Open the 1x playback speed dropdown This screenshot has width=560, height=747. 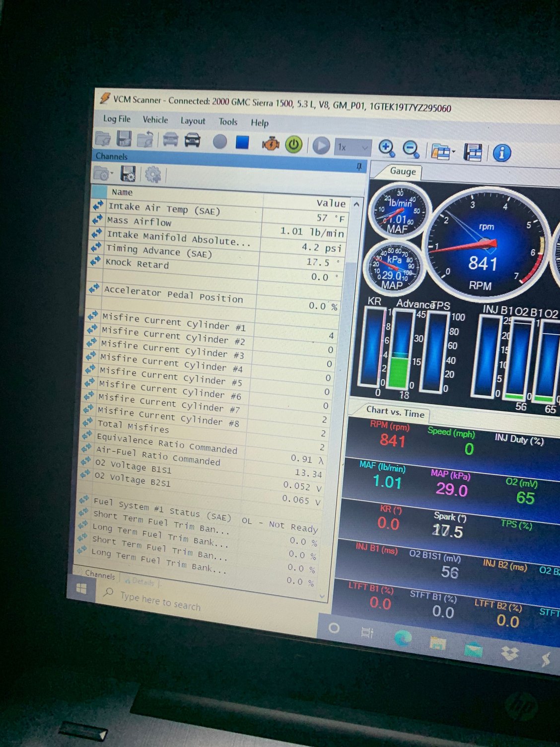point(352,147)
